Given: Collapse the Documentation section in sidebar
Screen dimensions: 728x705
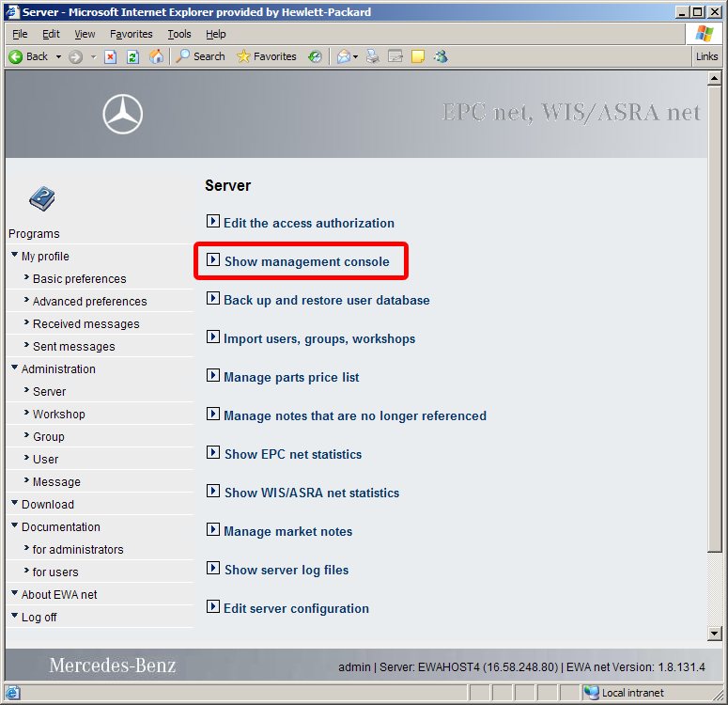Looking at the screenshot, I should [x=14, y=526].
